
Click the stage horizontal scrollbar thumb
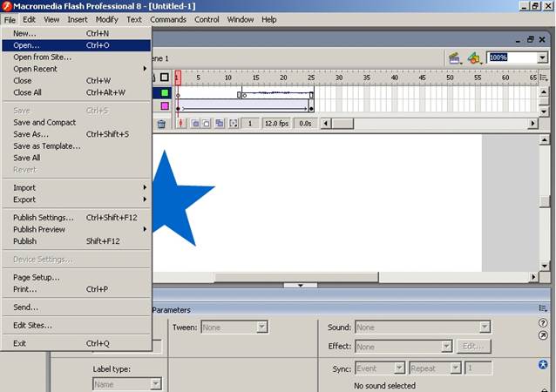tap(296, 277)
